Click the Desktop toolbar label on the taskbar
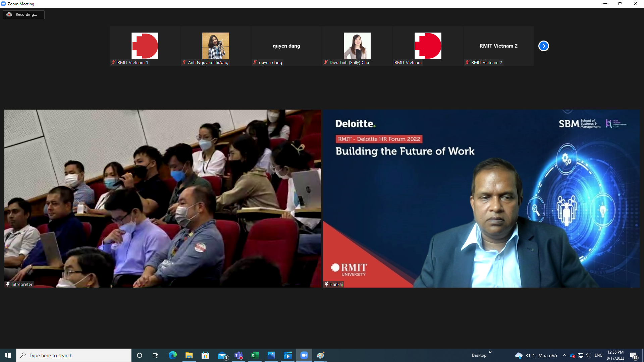Viewport: 644px width, 362px height. 479,355
